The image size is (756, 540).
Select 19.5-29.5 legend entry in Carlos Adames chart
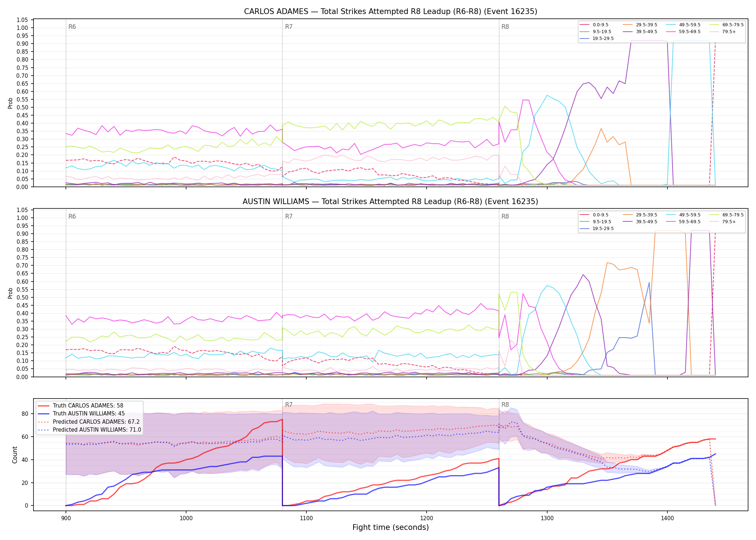[x=597, y=39]
